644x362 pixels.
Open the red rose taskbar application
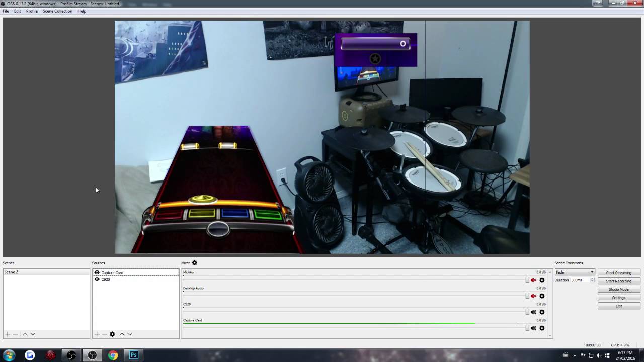(50, 355)
